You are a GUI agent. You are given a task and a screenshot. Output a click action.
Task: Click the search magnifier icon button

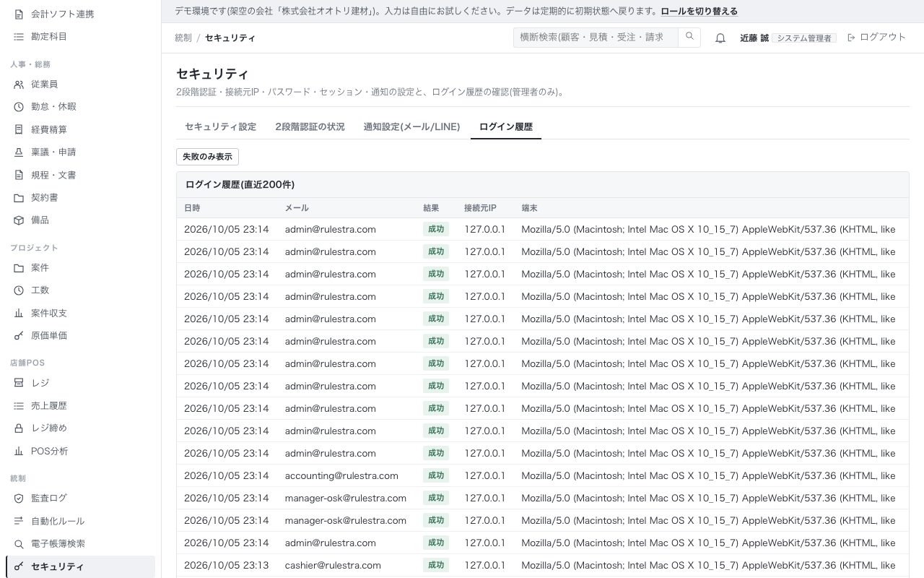tap(689, 37)
